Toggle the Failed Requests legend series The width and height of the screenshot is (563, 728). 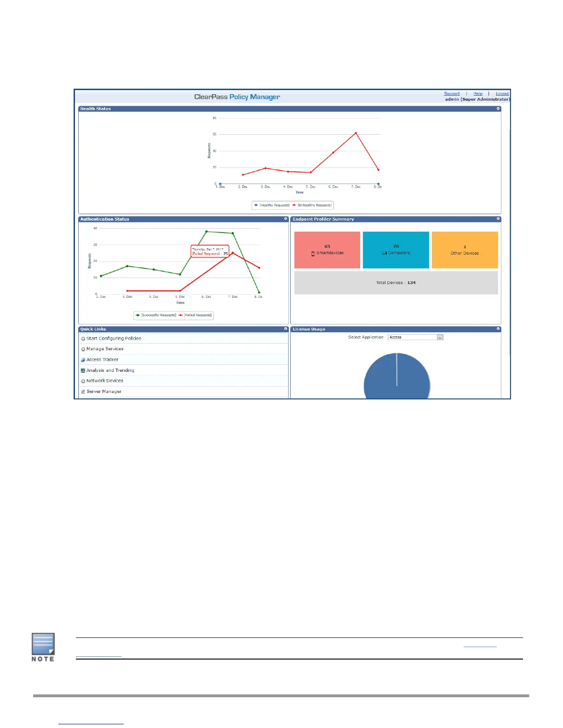pos(195,315)
